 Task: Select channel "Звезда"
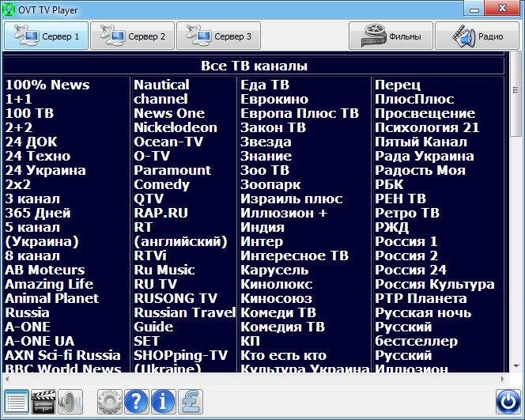point(266,142)
